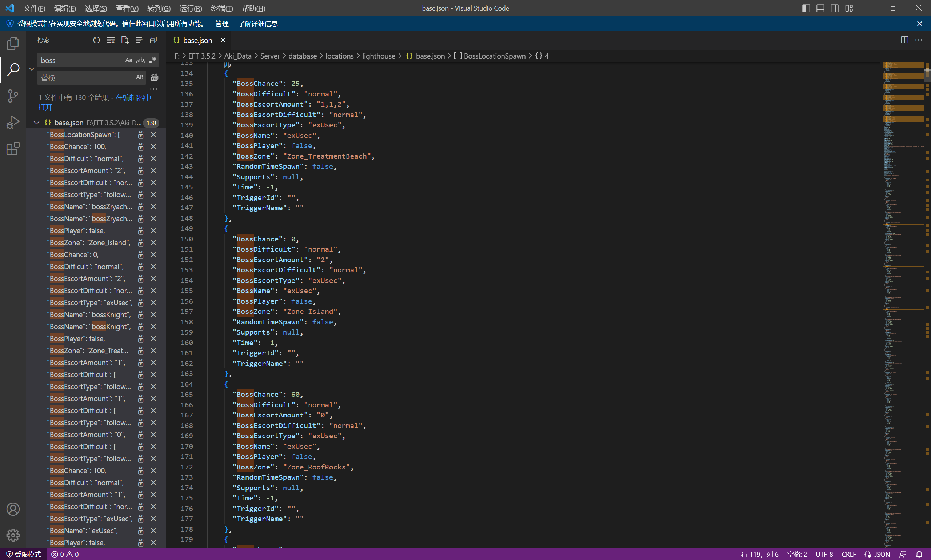The image size is (931, 560).
Task: Click the 了解详细信息 link
Action: (x=258, y=24)
